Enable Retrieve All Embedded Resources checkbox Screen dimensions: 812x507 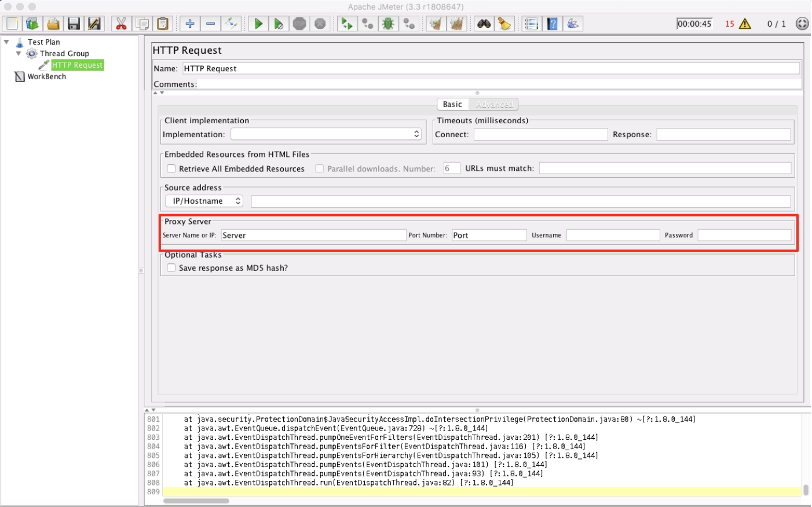[x=171, y=169]
